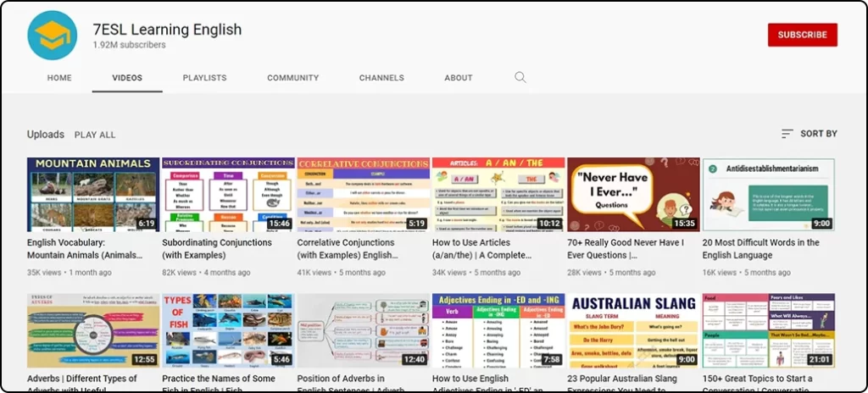Screen dimensions: 868x393
Task: Click the channel name '7ESL Learning English'
Action: (x=167, y=30)
